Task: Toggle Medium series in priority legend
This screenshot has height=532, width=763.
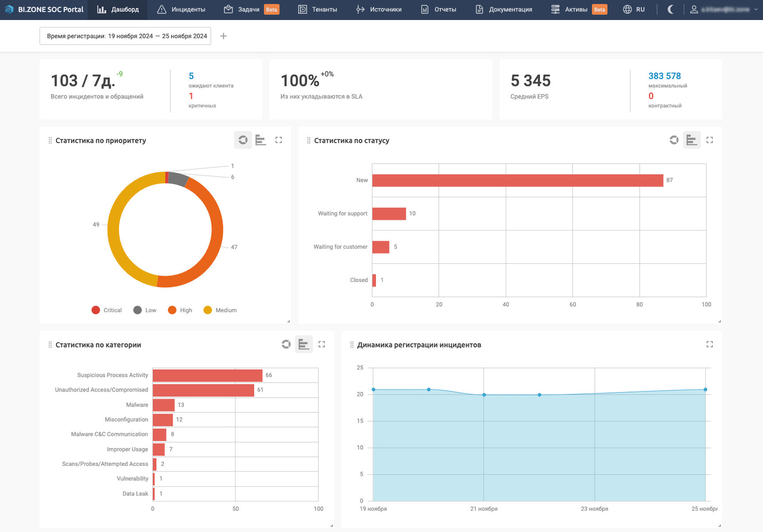Action: [x=220, y=310]
